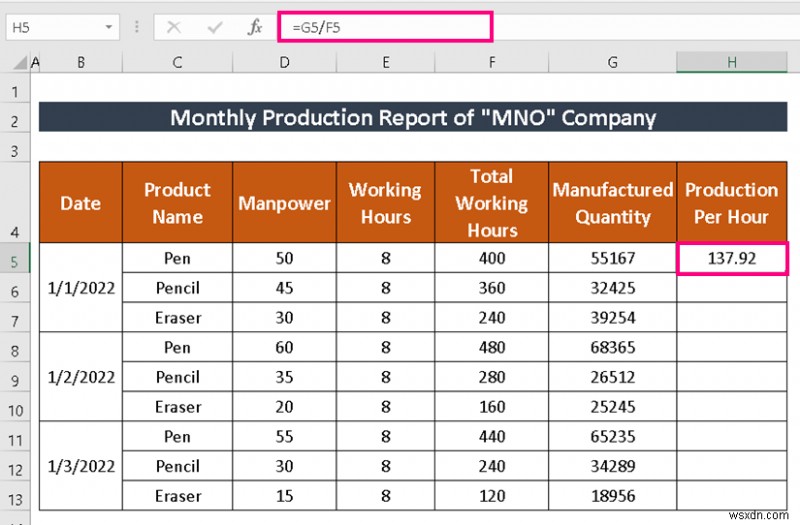Screen dimensions: 800x525
Task: Select manpower cell 45
Action: pos(284,288)
